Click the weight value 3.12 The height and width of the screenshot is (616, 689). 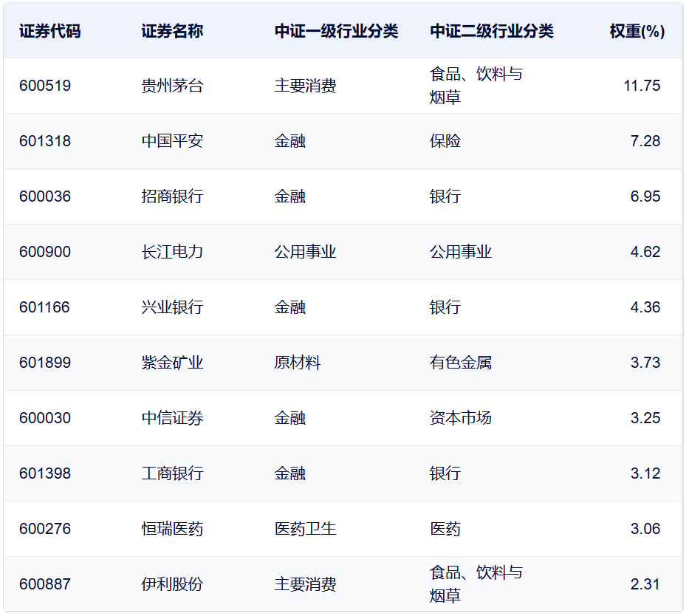click(645, 473)
